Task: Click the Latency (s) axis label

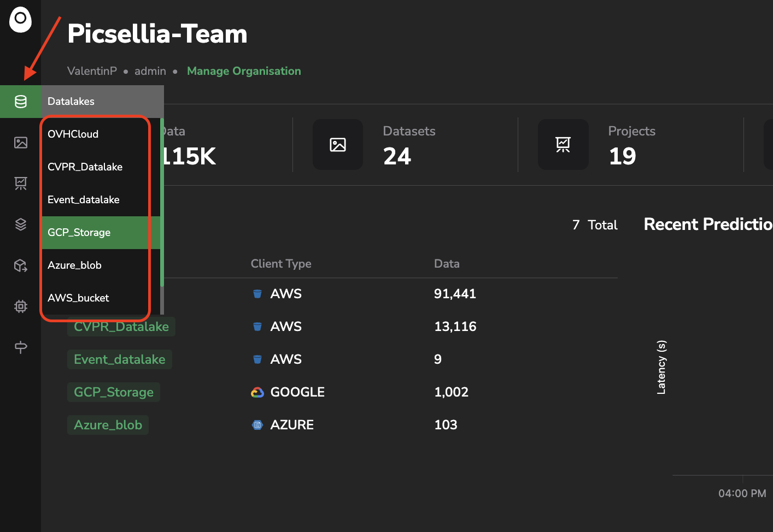Action: pos(661,367)
